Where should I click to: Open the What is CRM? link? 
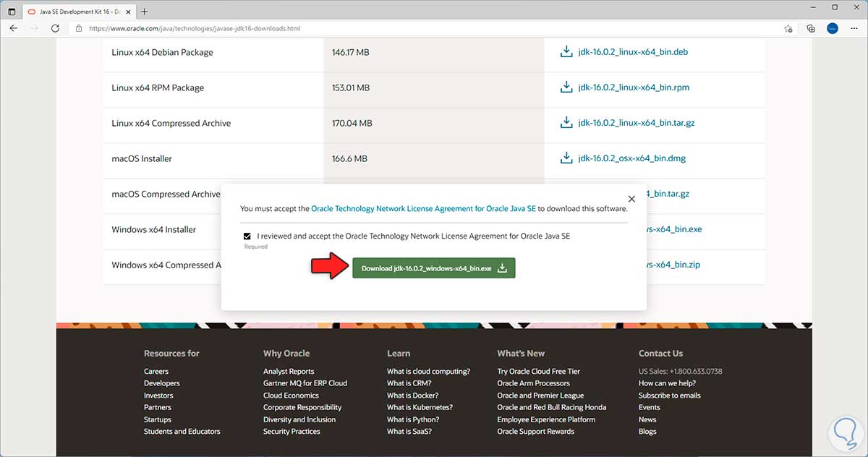point(409,383)
